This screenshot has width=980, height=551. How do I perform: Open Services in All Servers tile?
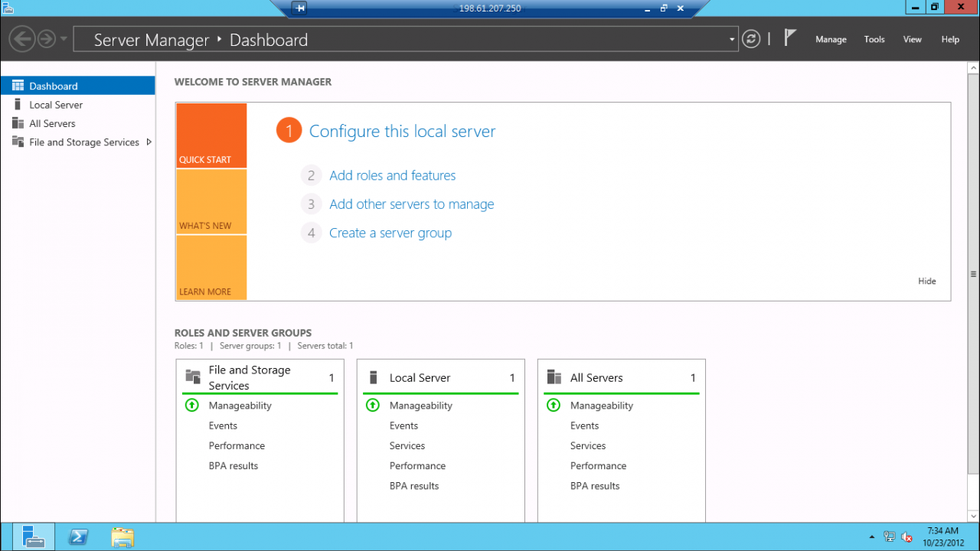tap(588, 445)
